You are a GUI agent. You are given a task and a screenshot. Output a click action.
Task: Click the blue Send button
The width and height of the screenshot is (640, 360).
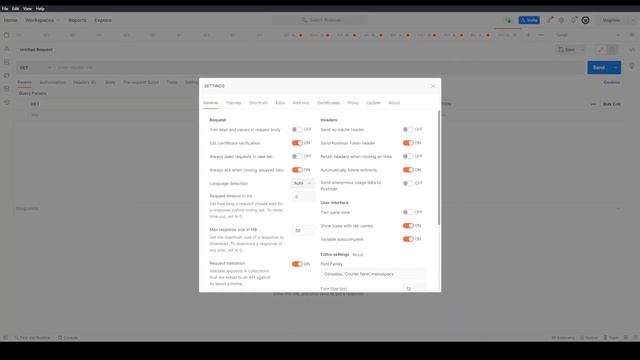pos(599,68)
